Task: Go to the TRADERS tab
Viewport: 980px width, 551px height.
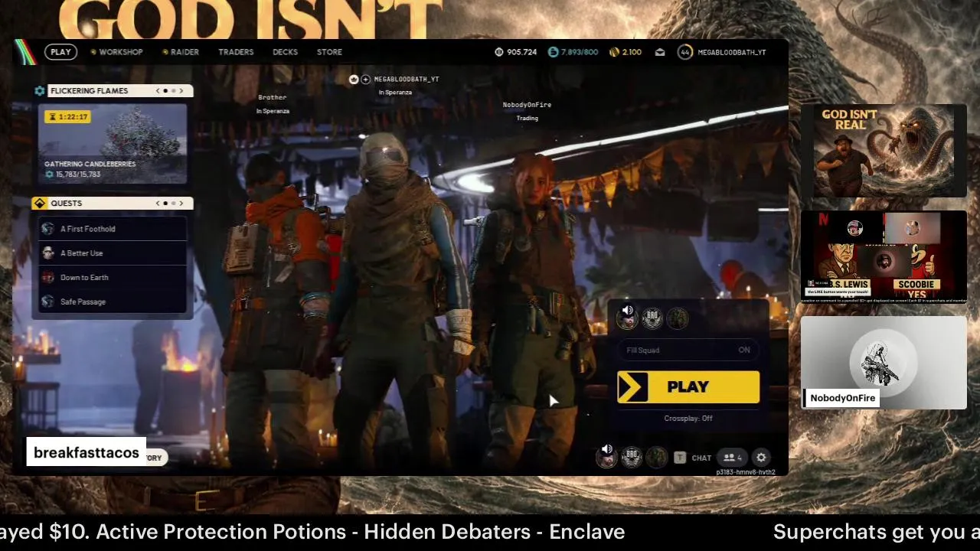Action: (236, 52)
